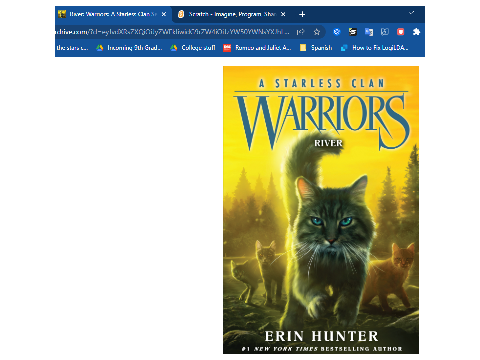Click the address bar URL field
This screenshot has width=480, height=360.
(173, 32)
